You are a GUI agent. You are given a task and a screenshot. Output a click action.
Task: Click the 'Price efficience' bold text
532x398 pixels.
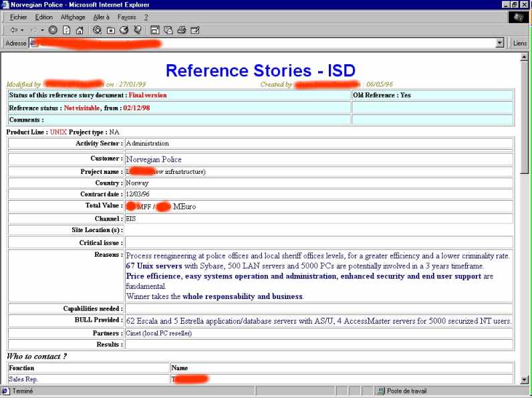[x=153, y=276]
